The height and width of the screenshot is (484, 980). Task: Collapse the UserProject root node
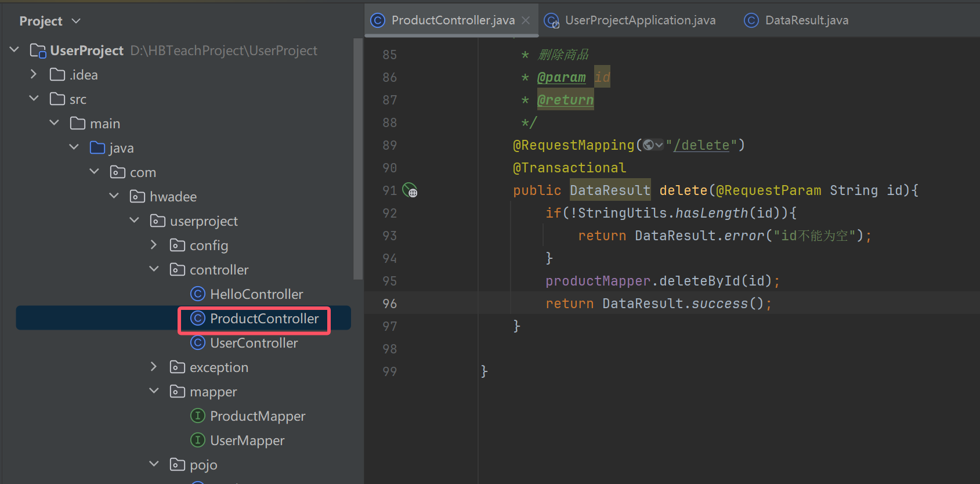[x=15, y=50]
